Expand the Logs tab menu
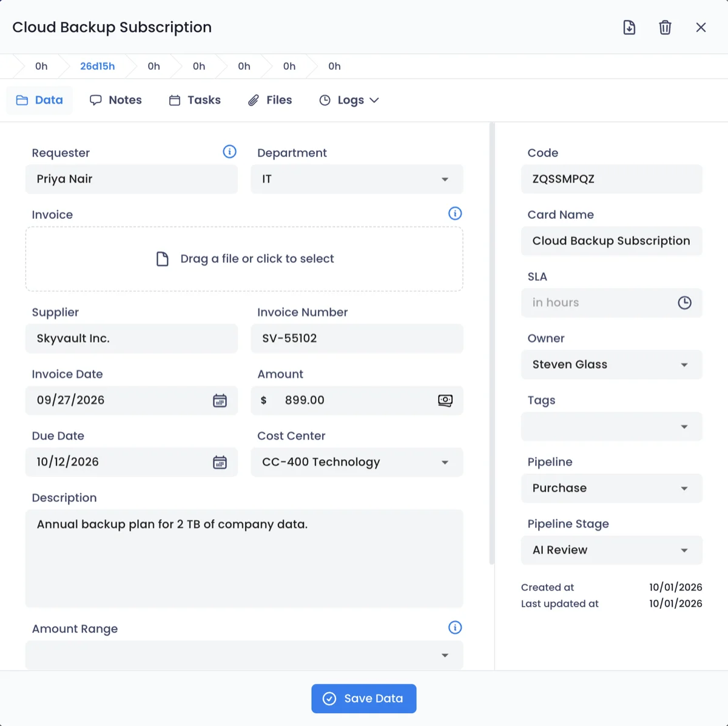Screen dimensions: 728x726 349,100
